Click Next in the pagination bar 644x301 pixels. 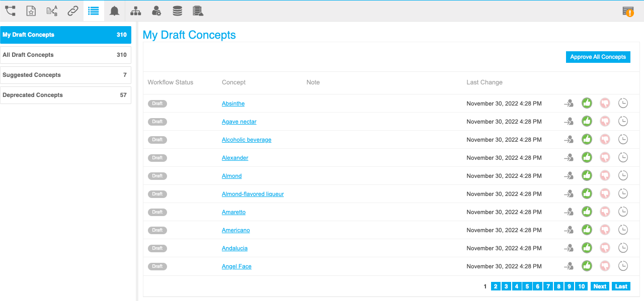[600, 286]
